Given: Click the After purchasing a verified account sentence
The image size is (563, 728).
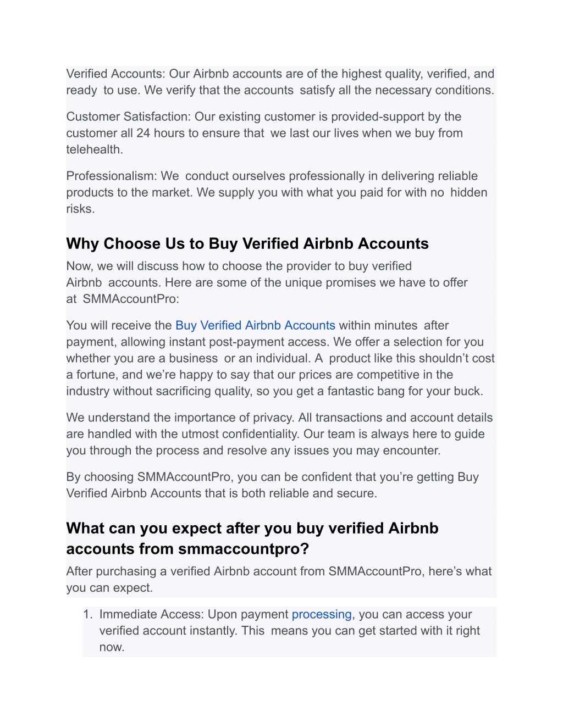Looking at the screenshot, I should pos(279,580).
